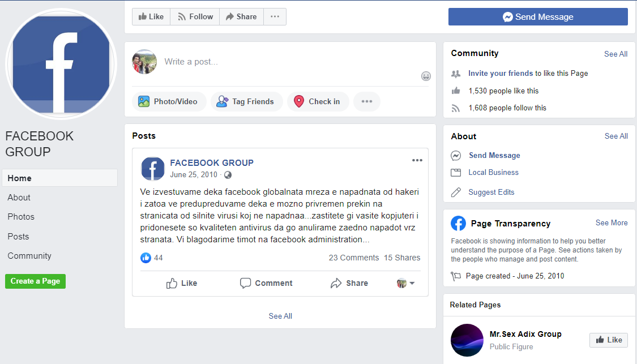
Task: Click Share under the post
Action: (349, 283)
